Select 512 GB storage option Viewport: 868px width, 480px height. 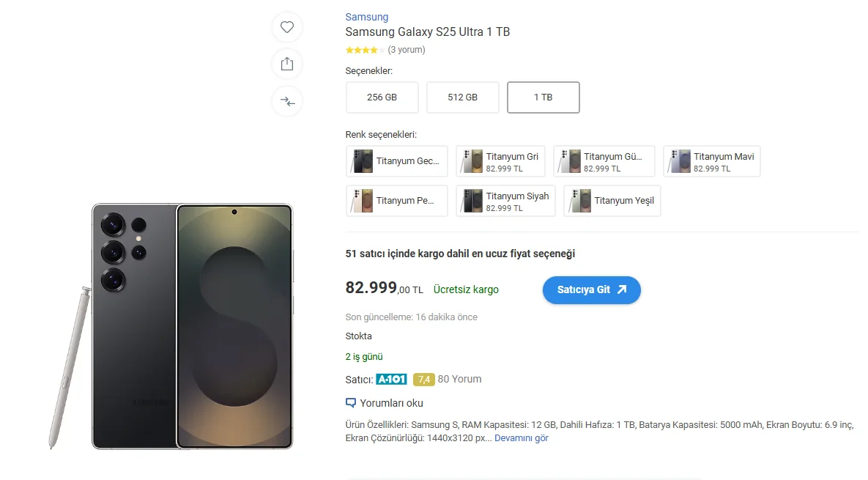tap(462, 97)
